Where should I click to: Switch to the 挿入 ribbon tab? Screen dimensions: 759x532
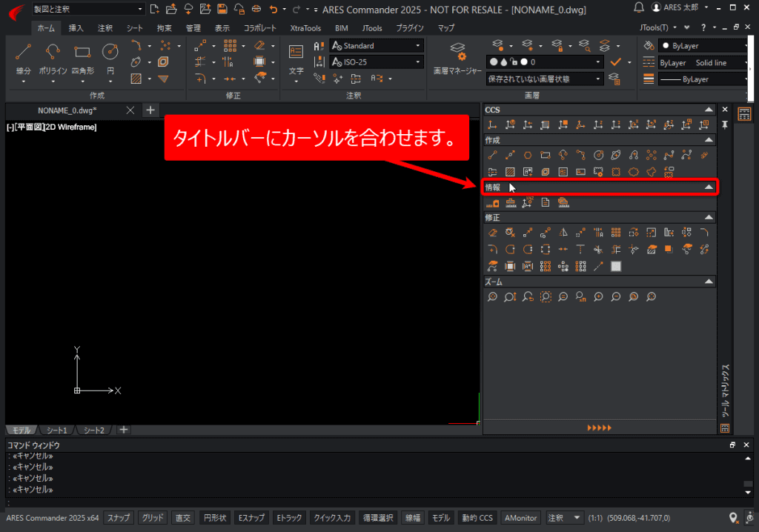75,27
